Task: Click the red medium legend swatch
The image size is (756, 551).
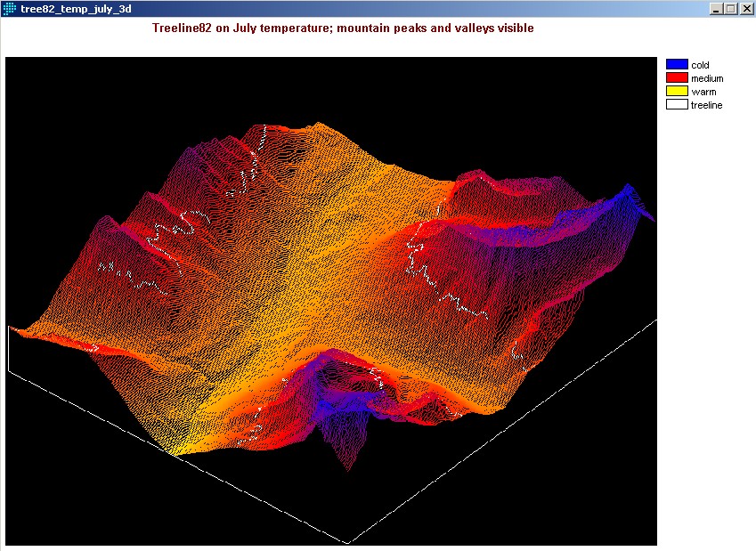Action: click(677, 78)
